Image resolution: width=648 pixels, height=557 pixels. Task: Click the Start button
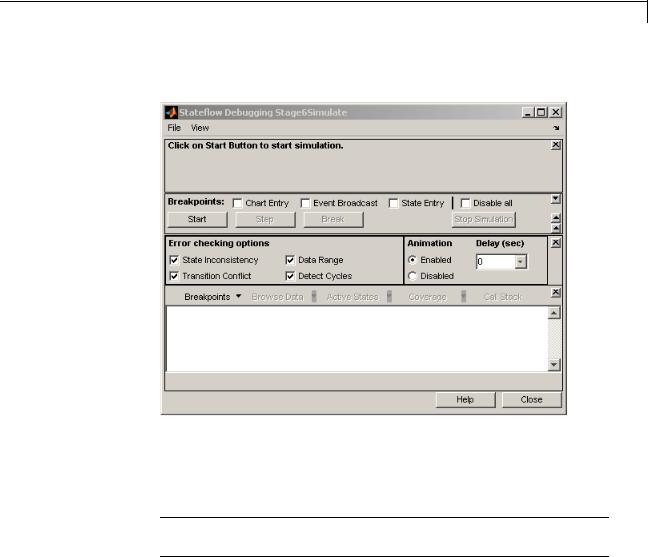pos(197,219)
